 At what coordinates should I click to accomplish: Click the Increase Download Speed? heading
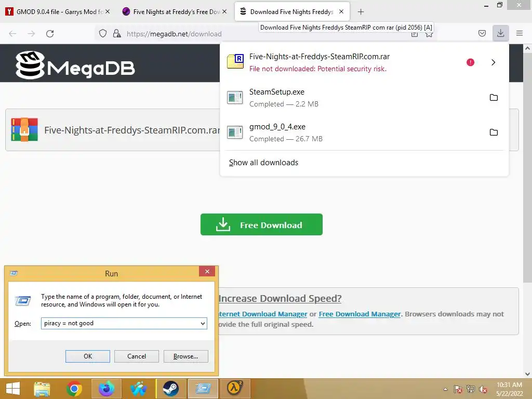(x=280, y=299)
